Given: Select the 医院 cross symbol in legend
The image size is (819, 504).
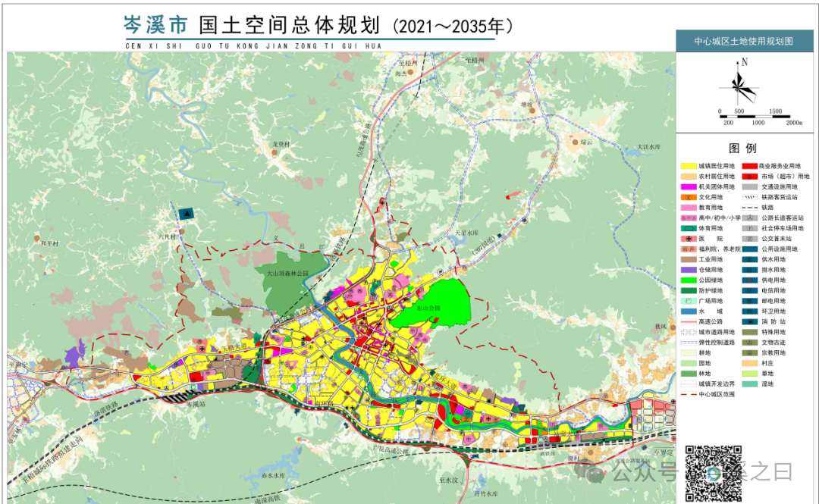Looking at the screenshot, I should coord(689,239).
